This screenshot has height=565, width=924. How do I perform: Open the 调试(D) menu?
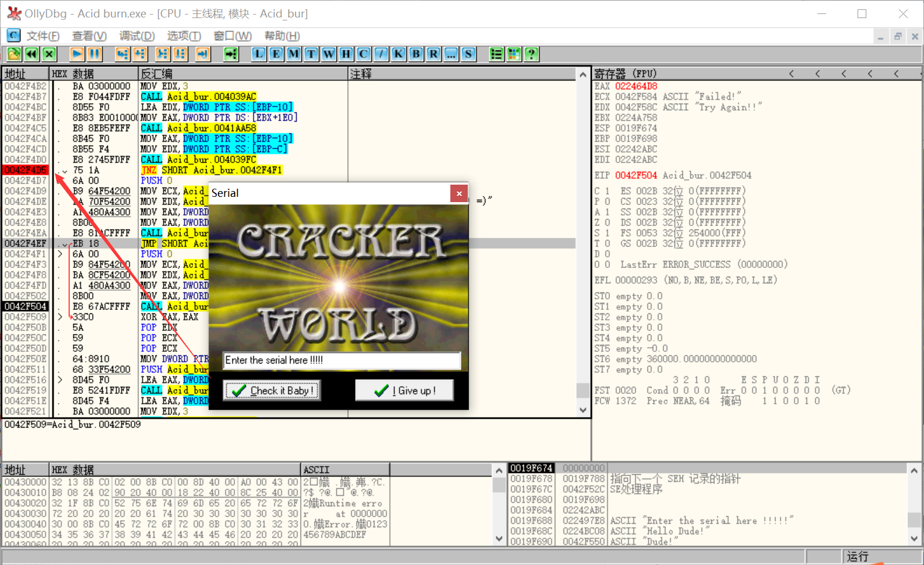(137, 36)
